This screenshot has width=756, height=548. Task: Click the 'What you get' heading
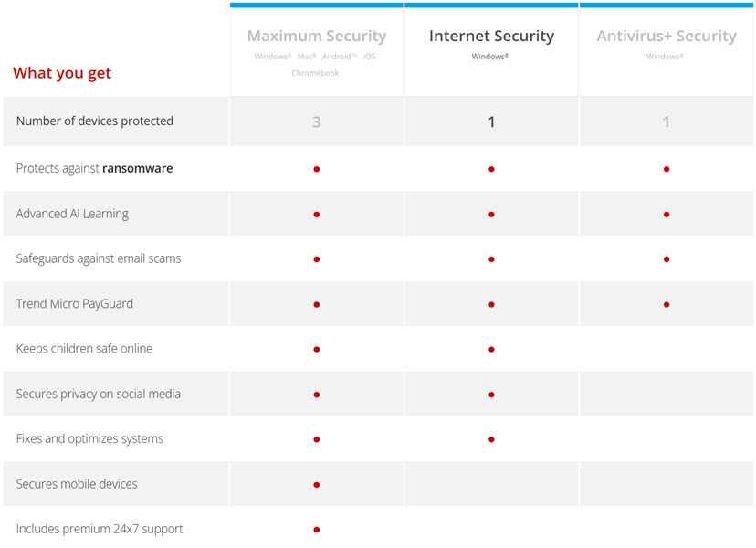(62, 73)
